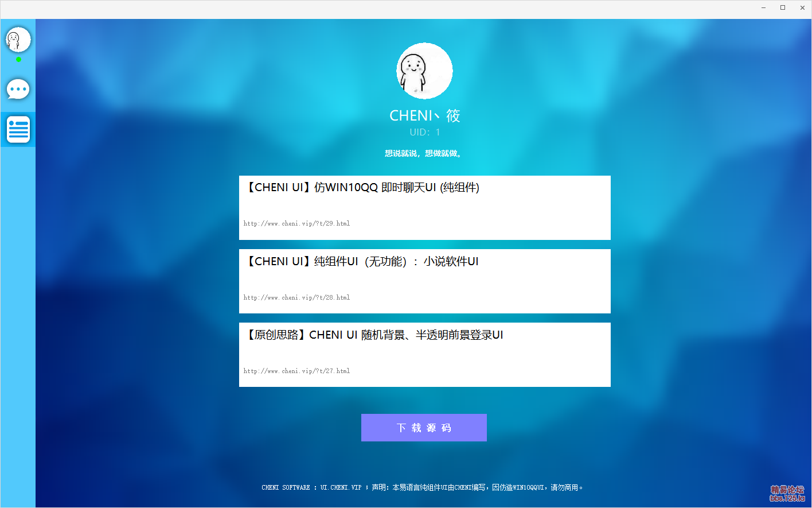Maximize the application window
The image size is (812, 508).
[x=783, y=8]
